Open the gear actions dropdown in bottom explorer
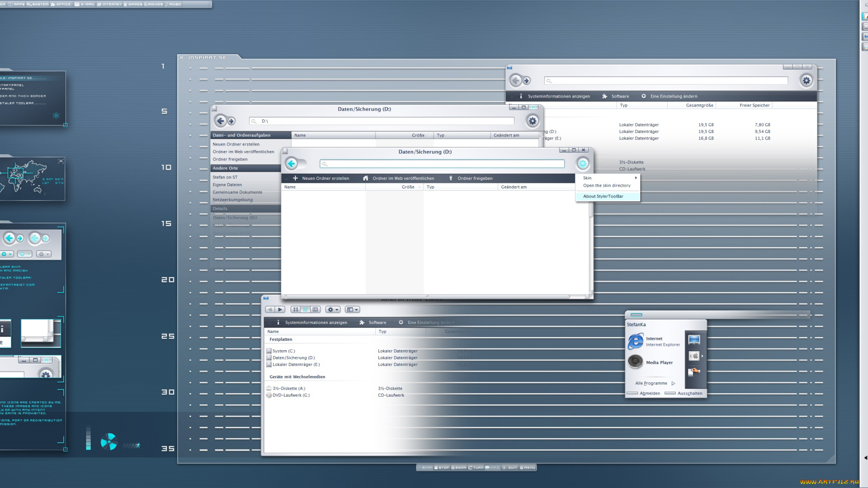This screenshot has width=868, height=488. click(x=333, y=310)
